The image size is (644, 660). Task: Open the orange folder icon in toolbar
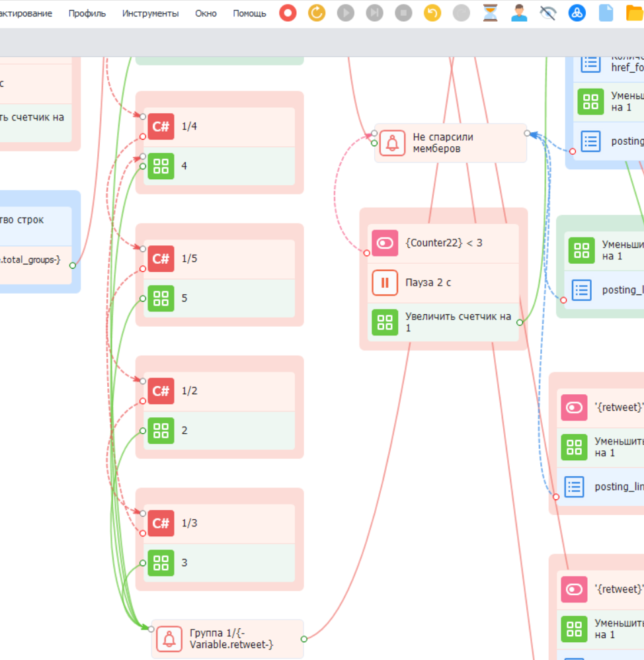coord(634,13)
